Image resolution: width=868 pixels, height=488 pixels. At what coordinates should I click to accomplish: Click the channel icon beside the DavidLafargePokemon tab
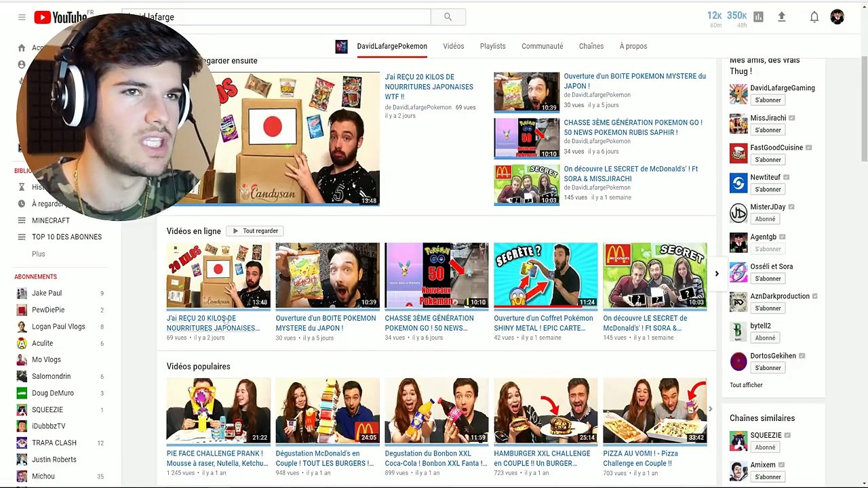tap(342, 46)
